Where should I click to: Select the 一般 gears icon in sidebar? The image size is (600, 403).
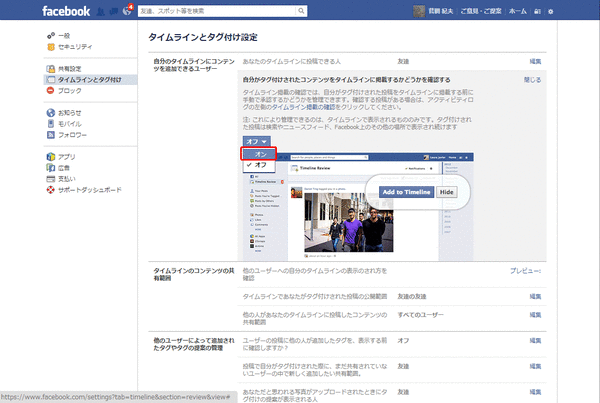coord(51,36)
